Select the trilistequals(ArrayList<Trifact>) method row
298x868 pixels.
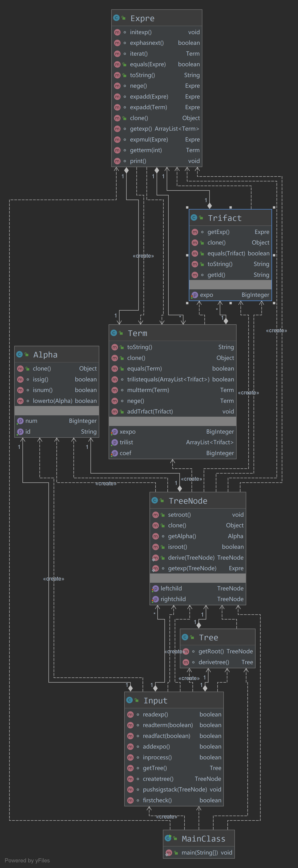[x=172, y=379]
